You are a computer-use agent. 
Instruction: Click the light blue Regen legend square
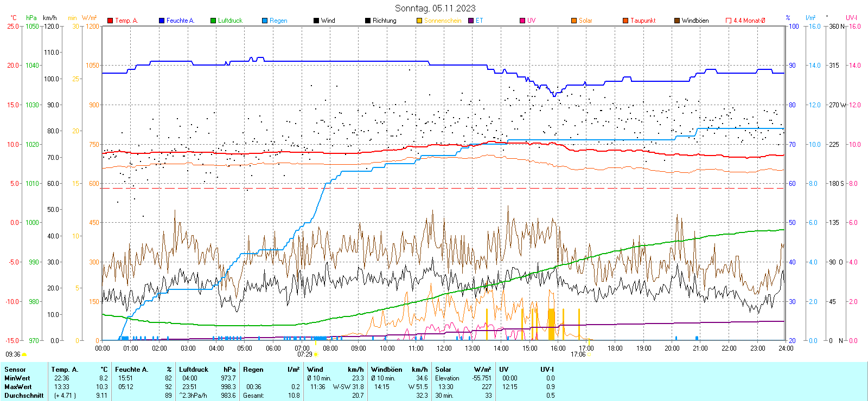click(265, 21)
